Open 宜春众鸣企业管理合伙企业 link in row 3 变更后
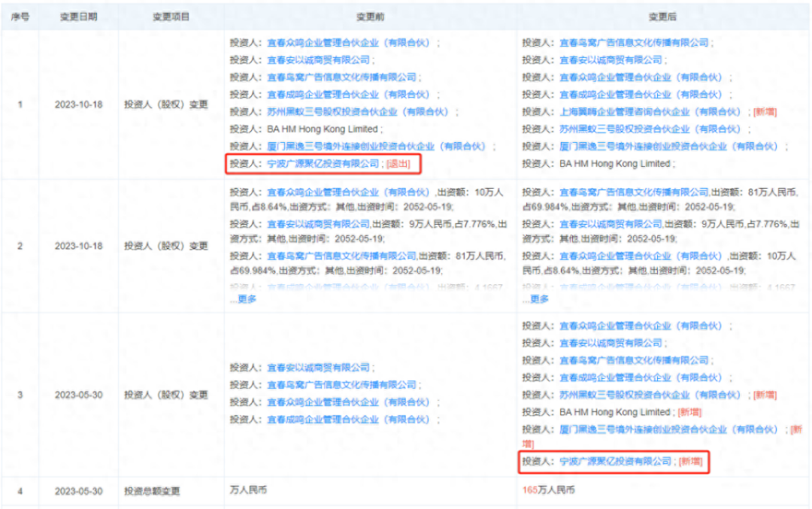 [641, 326]
